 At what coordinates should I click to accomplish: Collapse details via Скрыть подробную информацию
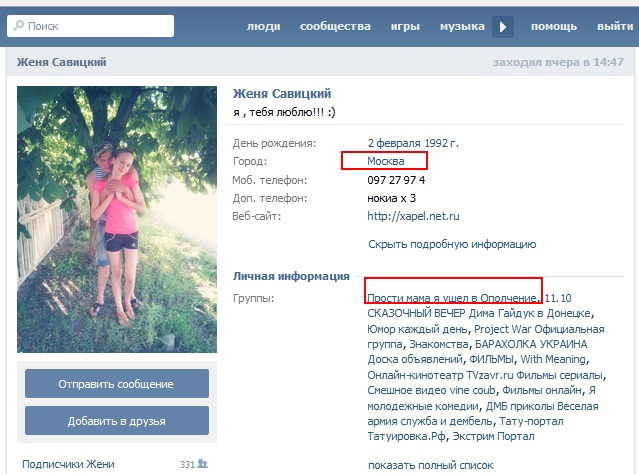click(x=452, y=244)
